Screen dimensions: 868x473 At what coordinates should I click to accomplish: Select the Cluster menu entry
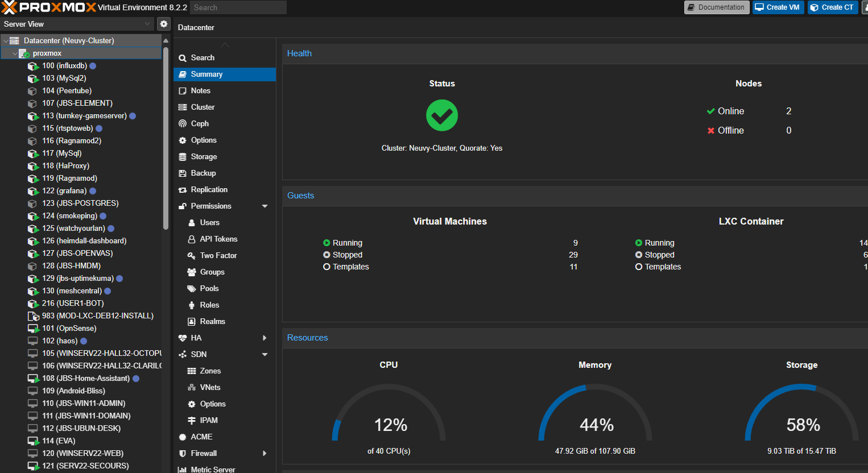[x=202, y=107]
